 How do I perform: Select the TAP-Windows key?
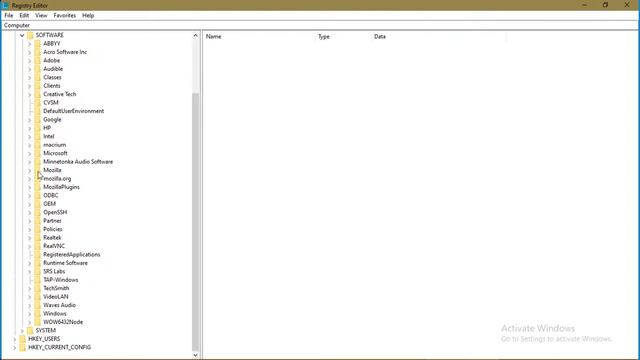click(61, 280)
